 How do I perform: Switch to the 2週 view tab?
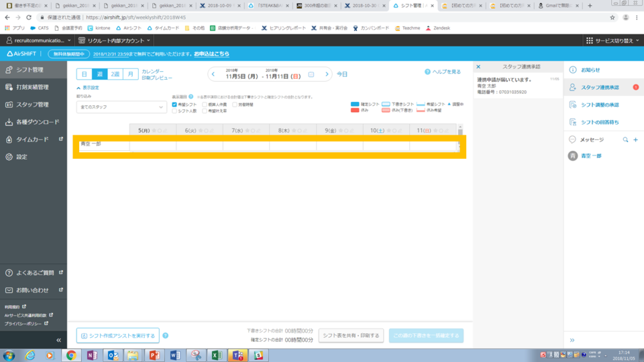click(x=115, y=74)
